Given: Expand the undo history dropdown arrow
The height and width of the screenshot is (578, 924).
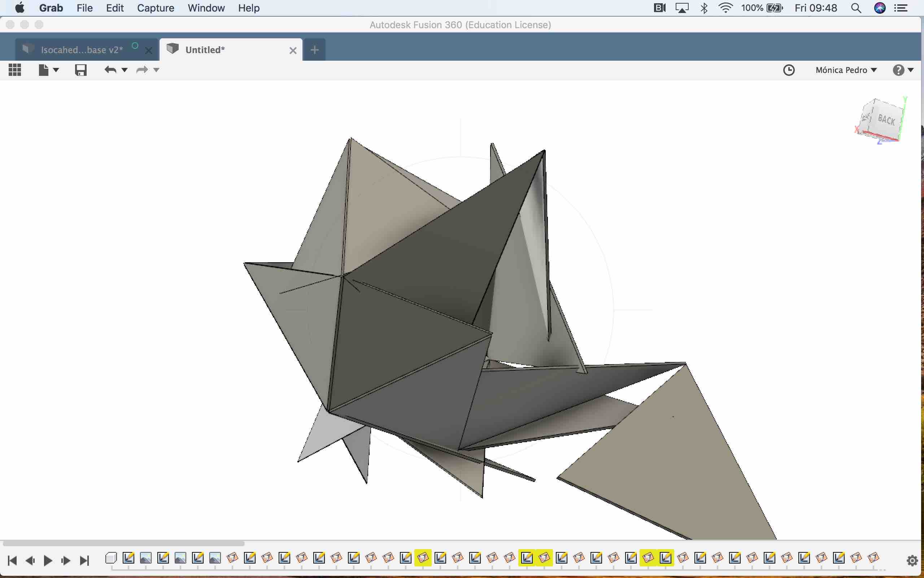Looking at the screenshot, I should [124, 70].
